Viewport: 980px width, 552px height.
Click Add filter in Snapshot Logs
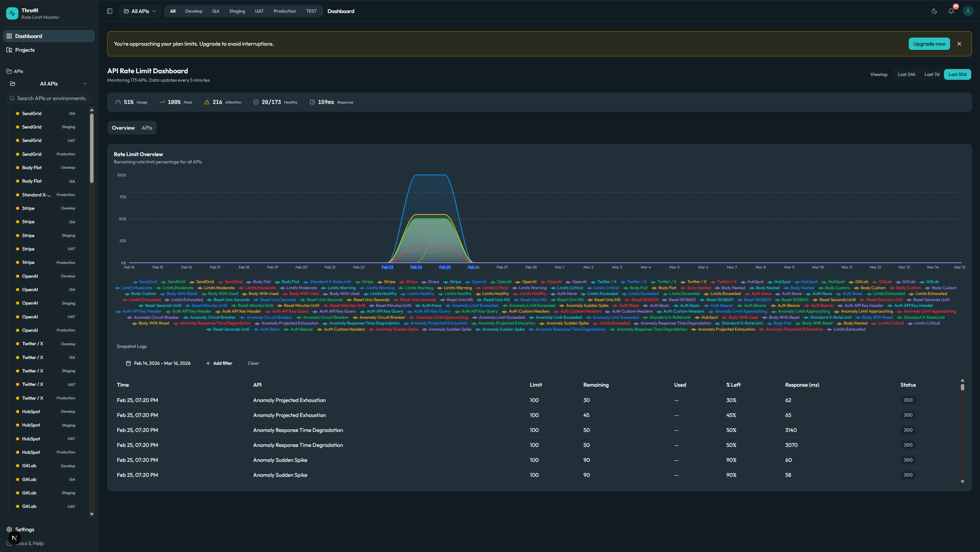(x=219, y=363)
